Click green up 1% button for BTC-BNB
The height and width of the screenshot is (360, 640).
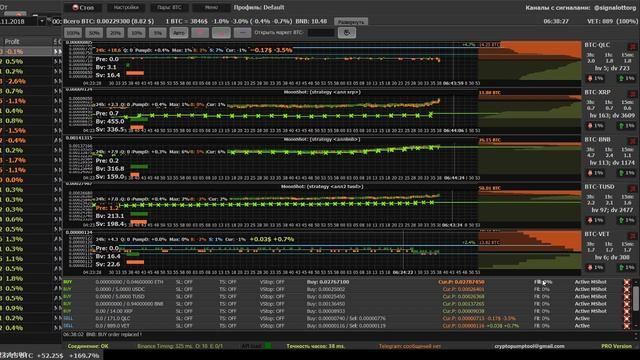tap(627, 173)
